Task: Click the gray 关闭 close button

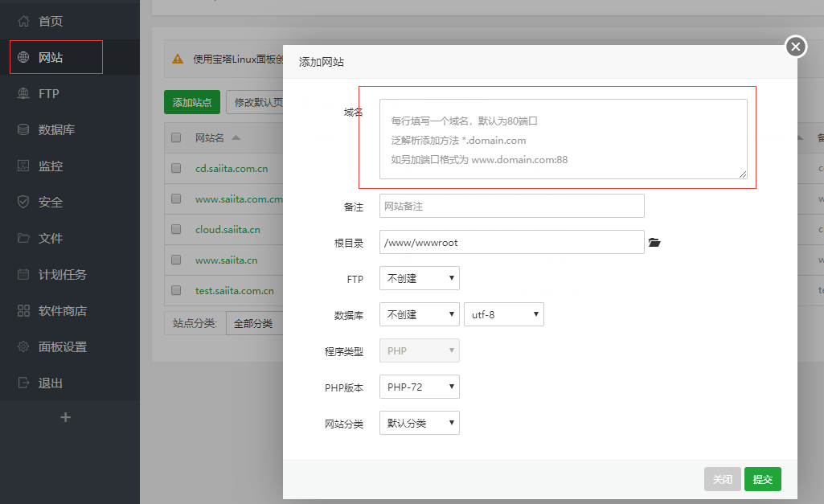Action: tap(722, 479)
